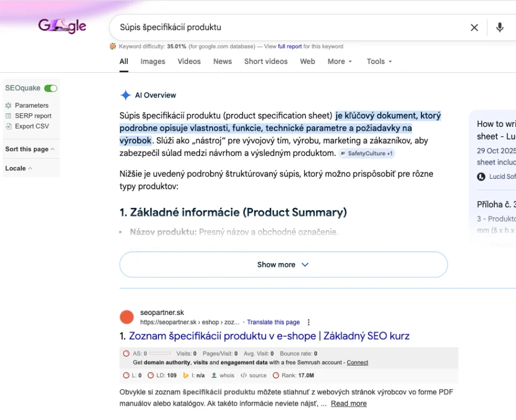Start voice search with the microphone icon
Image resolution: width=516 pixels, height=420 pixels.
500,27
